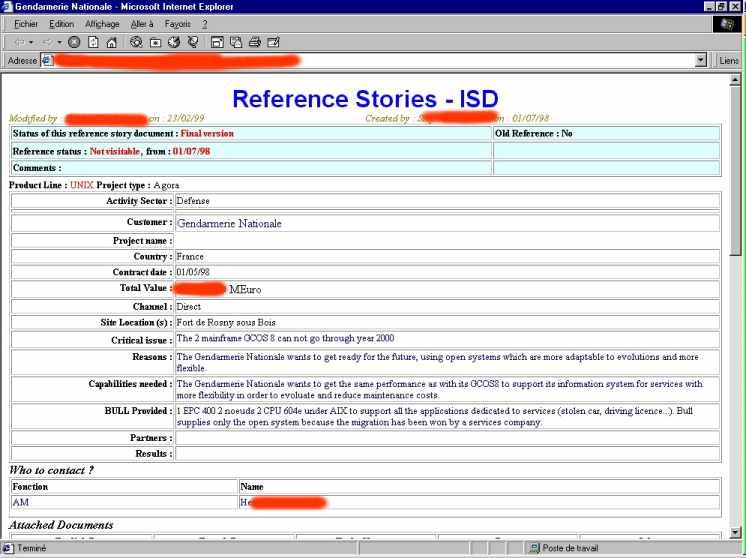Click the Direct channel value

click(188, 307)
